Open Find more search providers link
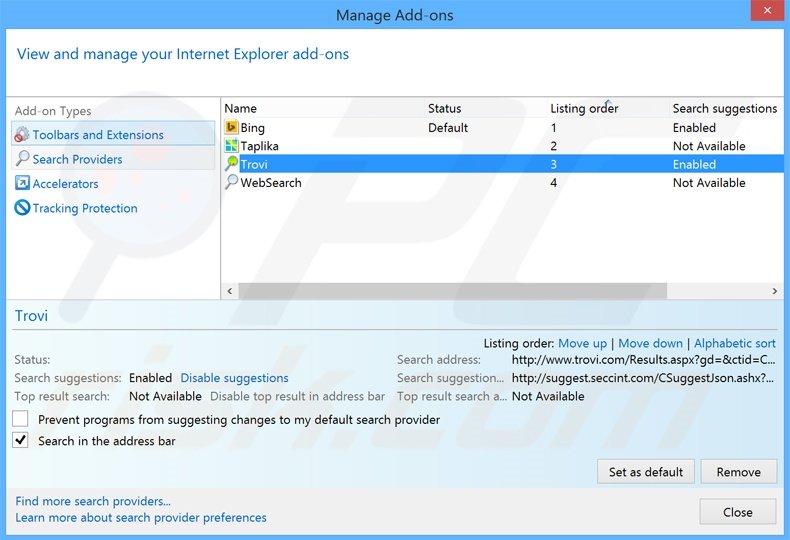The width and height of the screenshot is (790, 540). (x=93, y=501)
